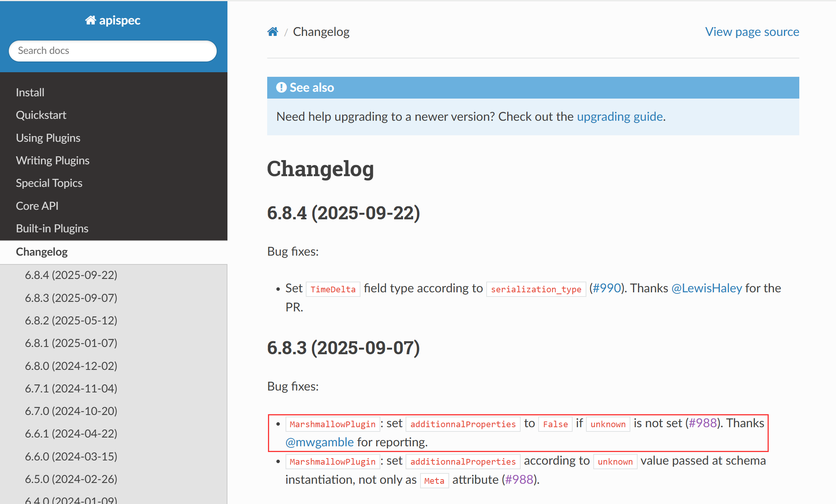Open View page source link
The height and width of the screenshot is (504, 836).
tap(752, 32)
